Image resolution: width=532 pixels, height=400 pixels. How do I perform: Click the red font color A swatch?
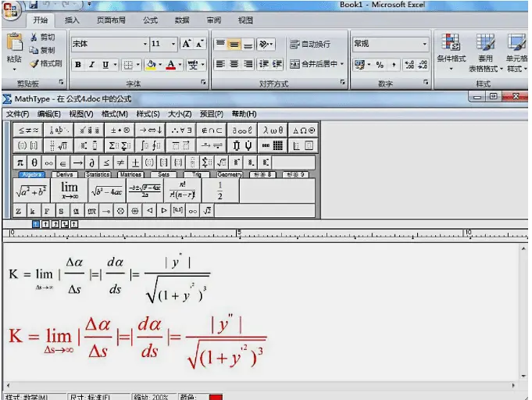(171, 65)
